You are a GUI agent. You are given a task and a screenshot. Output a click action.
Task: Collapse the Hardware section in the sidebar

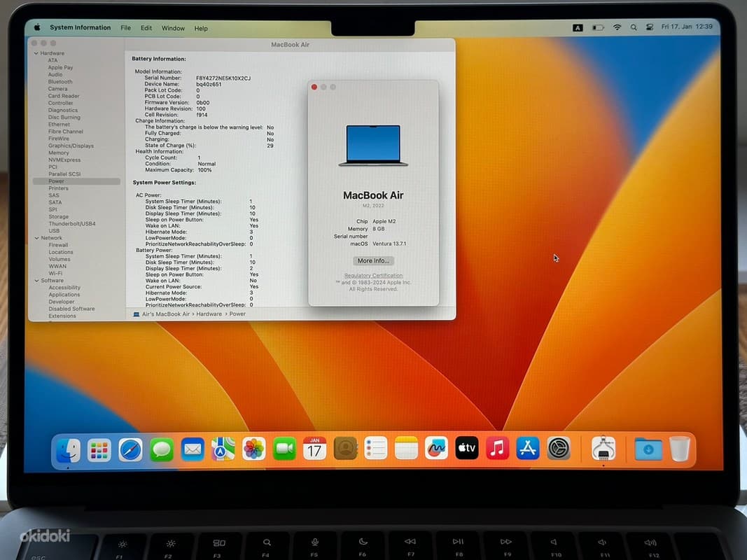point(36,53)
